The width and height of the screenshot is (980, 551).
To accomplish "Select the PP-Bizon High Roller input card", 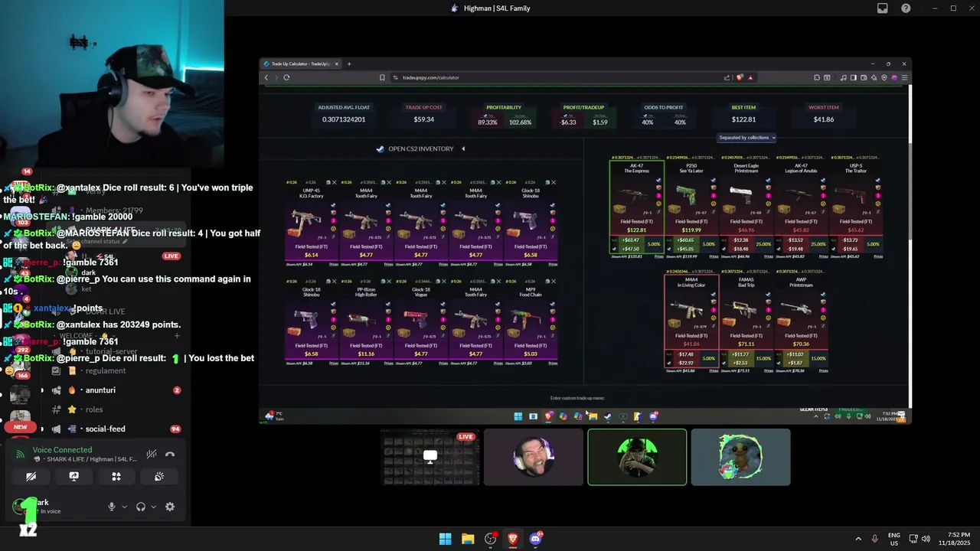I will (366, 322).
